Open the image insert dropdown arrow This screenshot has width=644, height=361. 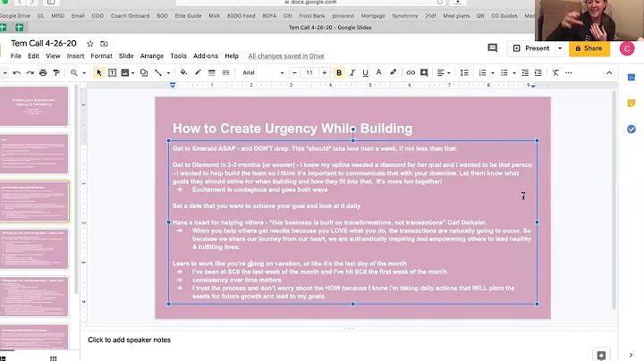point(132,73)
